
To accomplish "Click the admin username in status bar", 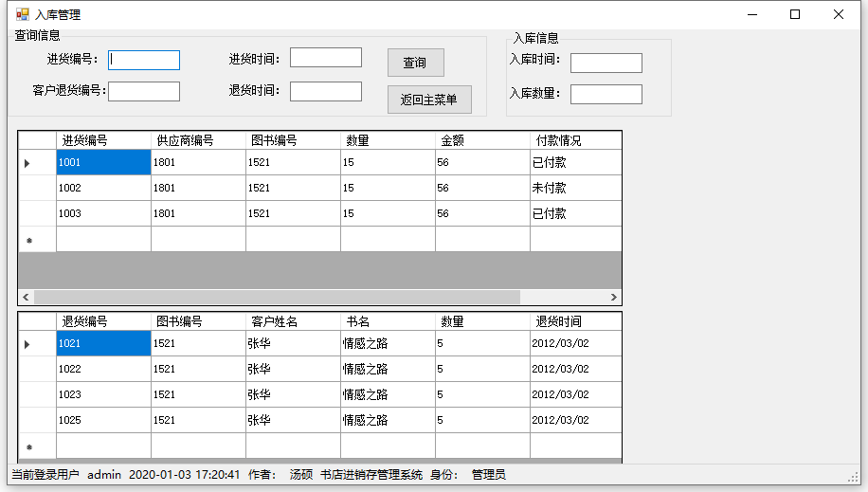I will coord(104,475).
